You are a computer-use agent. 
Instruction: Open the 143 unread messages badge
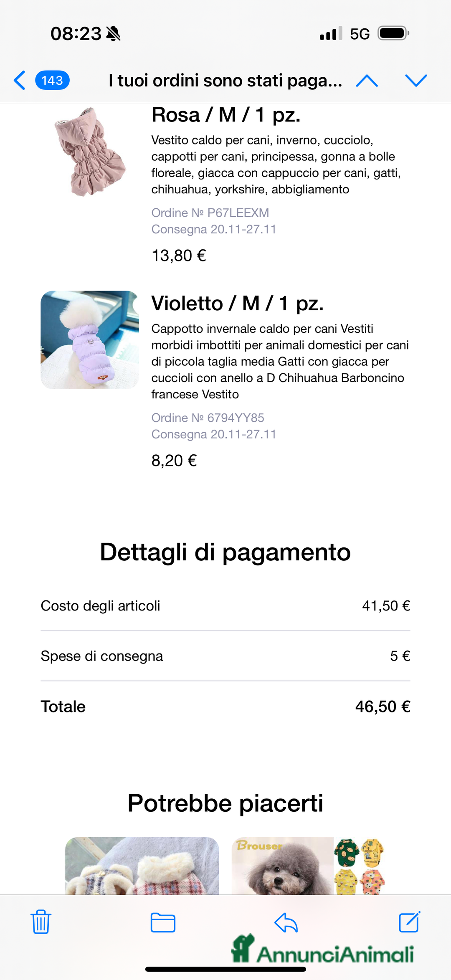pos(52,80)
